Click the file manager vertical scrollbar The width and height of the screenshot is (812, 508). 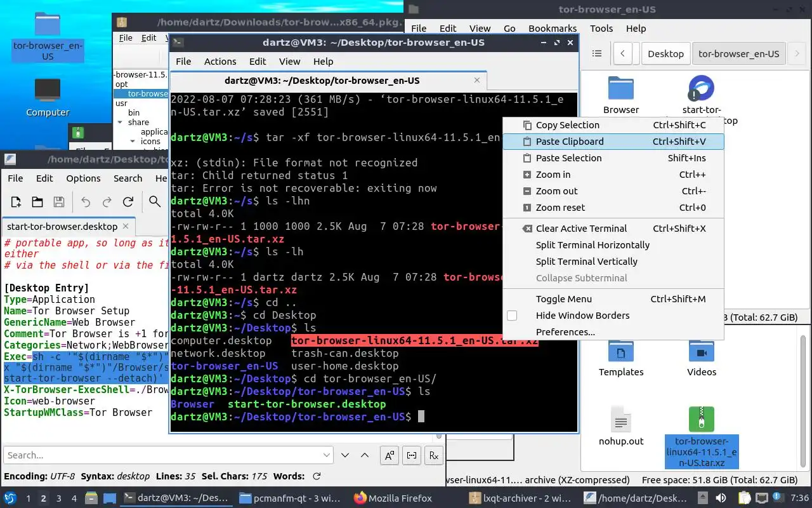pos(802,403)
